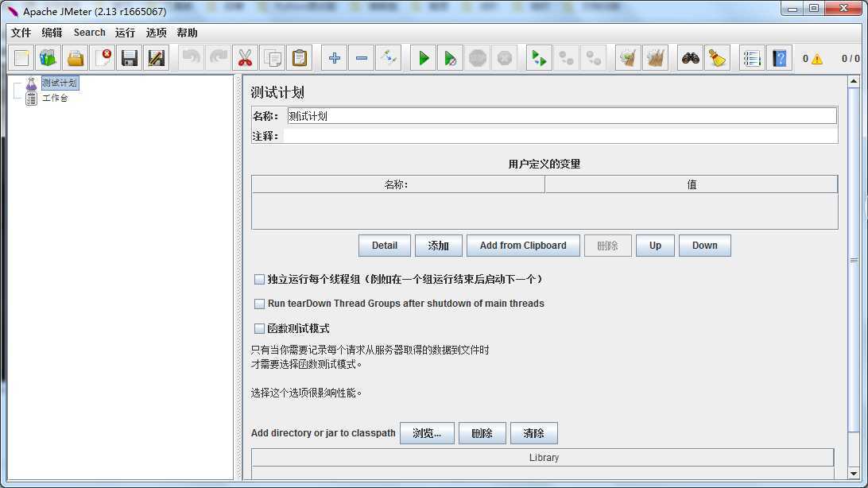Click the 删除 button beside 浏览...
868x488 pixels.
[x=482, y=433]
